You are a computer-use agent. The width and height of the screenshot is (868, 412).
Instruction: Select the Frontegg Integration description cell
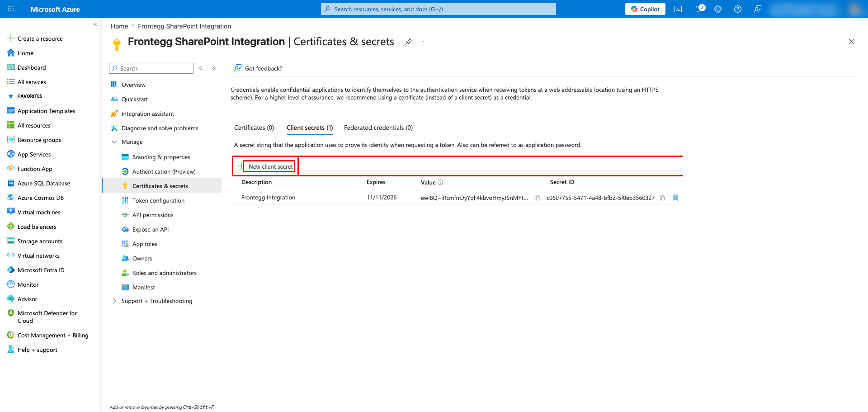point(268,198)
